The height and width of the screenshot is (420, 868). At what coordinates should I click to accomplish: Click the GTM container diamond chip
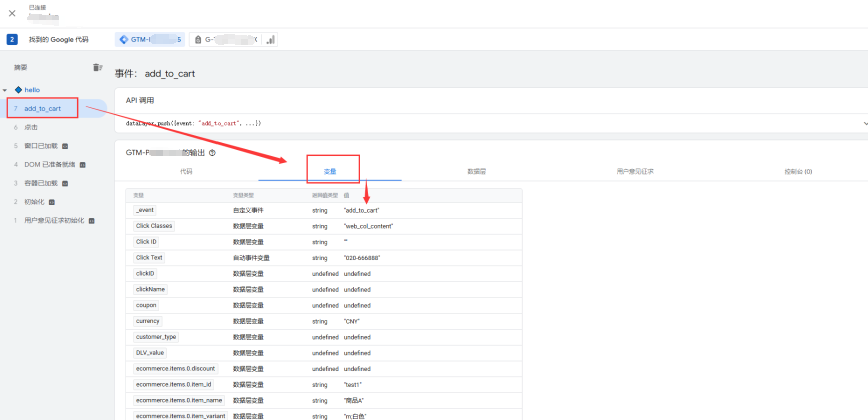click(150, 40)
